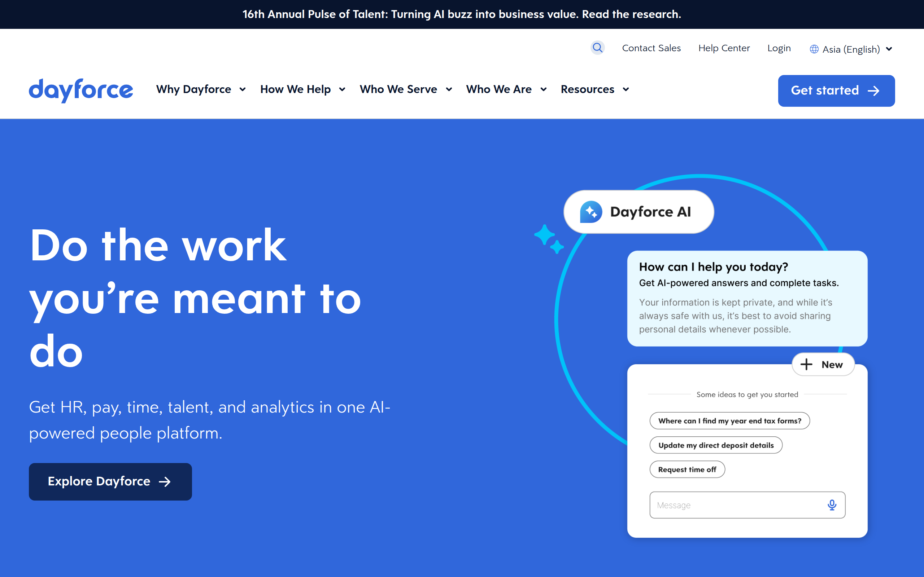Expand the Who We Serve menu
The width and height of the screenshot is (924, 577).
pos(405,89)
